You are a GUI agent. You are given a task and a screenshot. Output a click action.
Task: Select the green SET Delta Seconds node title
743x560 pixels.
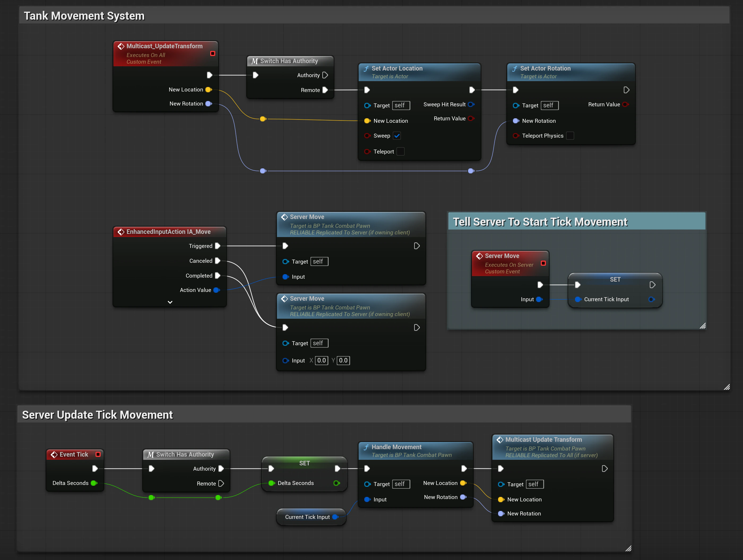coord(304,463)
